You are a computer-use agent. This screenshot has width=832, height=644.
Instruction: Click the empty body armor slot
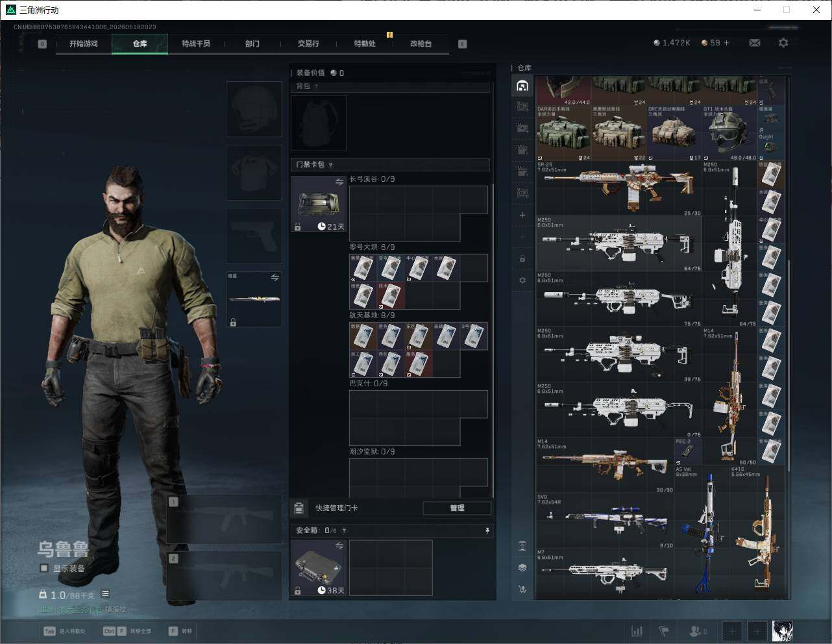(254, 172)
